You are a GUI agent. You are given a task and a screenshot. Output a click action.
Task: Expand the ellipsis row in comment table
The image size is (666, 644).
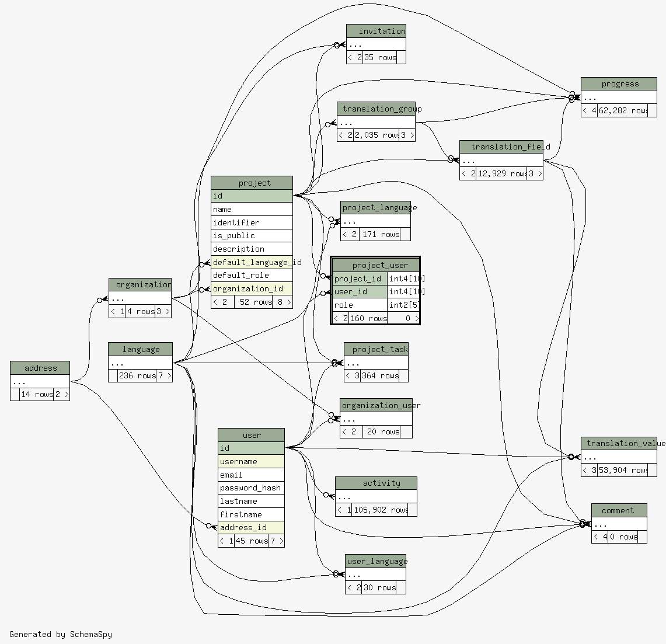pyautogui.click(x=619, y=524)
